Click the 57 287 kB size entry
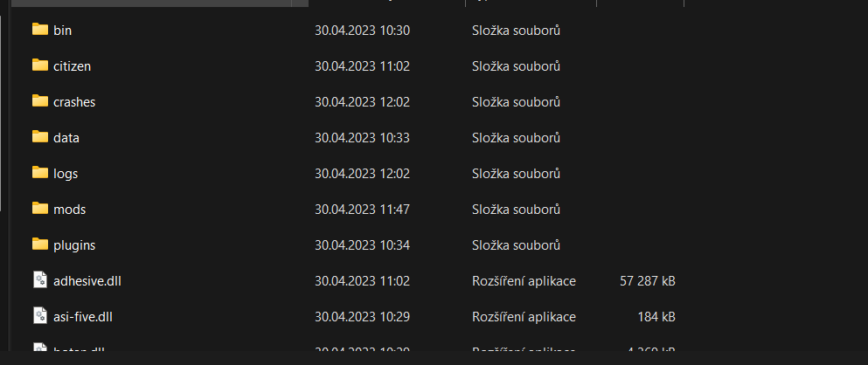 click(648, 281)
